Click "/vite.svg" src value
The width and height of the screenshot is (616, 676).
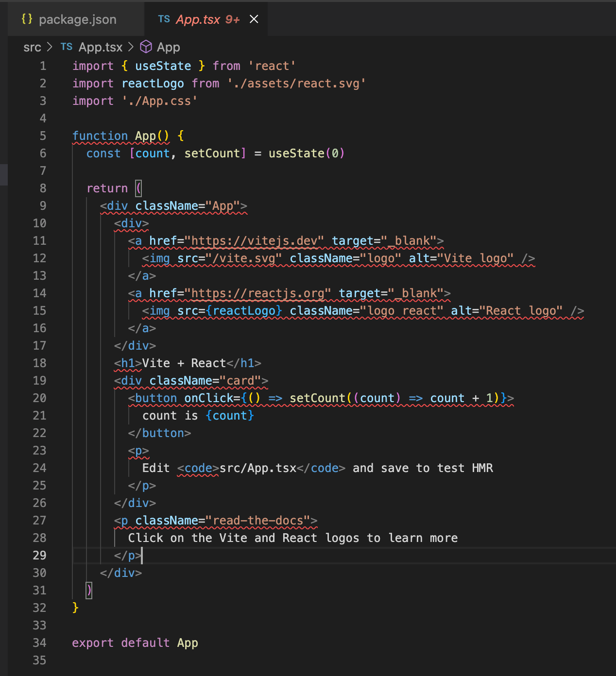coord(244,258)
